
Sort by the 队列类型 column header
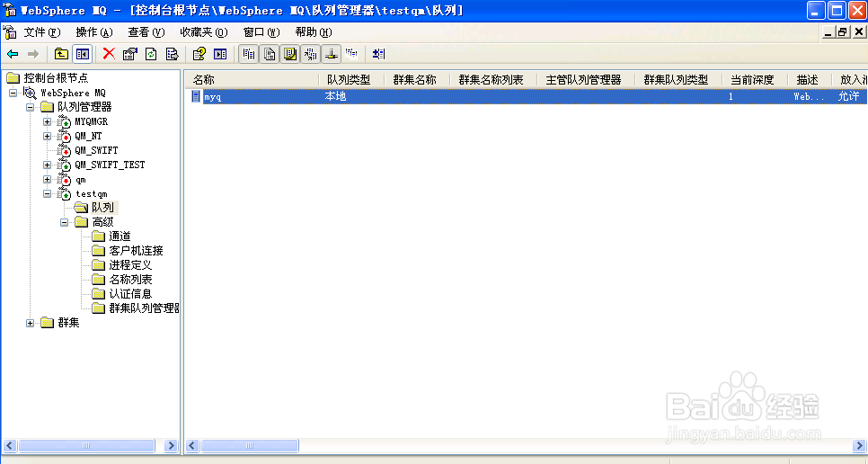click(x=351, y=80)
